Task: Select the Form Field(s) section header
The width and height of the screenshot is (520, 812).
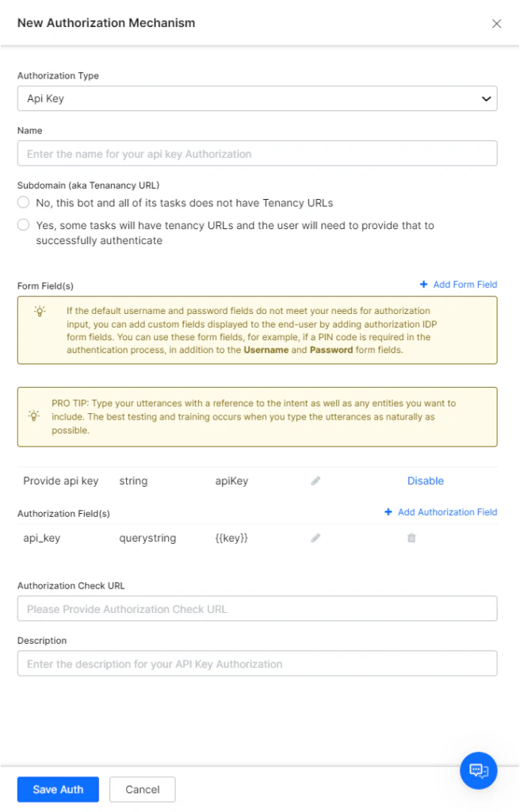Action: pos(45,285)
